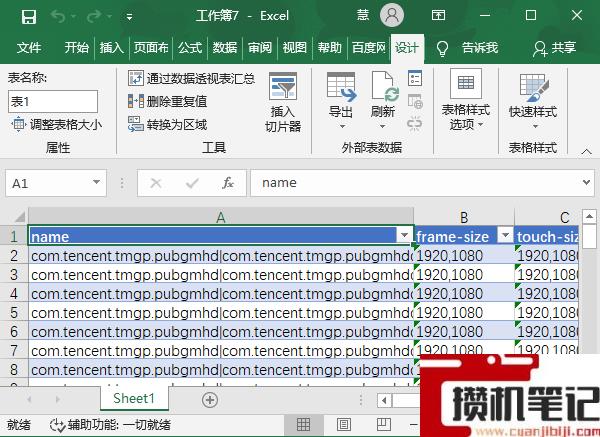Screen dimensions: 600x437
Task: Select the Sheet1 tab
Action: click(x=134, y=398)
